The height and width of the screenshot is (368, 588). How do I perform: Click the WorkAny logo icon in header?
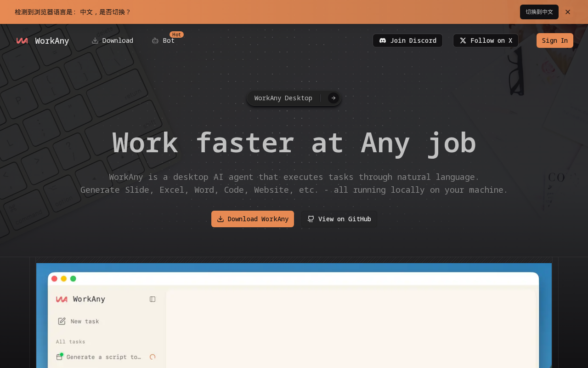22,40
